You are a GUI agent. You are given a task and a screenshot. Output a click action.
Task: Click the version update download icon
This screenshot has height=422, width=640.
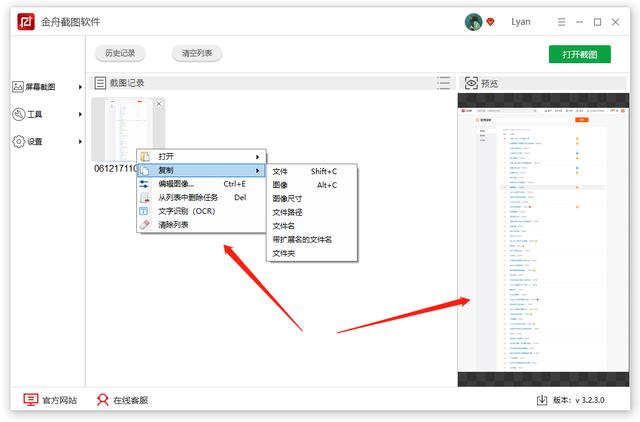click(x=542, y=400)
